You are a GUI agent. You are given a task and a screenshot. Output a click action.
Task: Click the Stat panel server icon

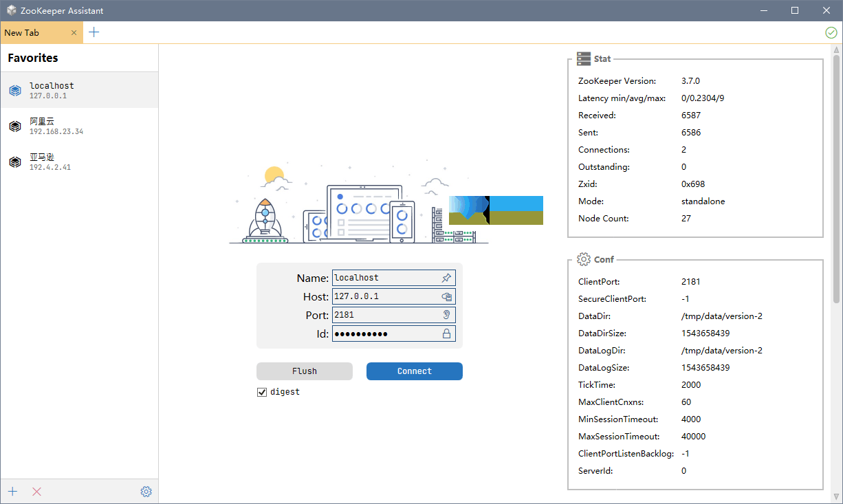(584, 58)
